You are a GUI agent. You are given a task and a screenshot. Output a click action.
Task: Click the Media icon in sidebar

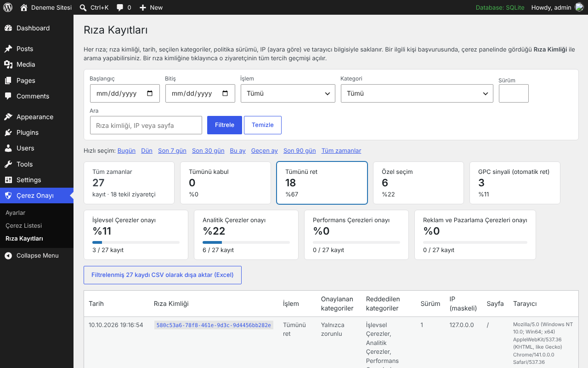pyautogui.click(x=8, y=64)
